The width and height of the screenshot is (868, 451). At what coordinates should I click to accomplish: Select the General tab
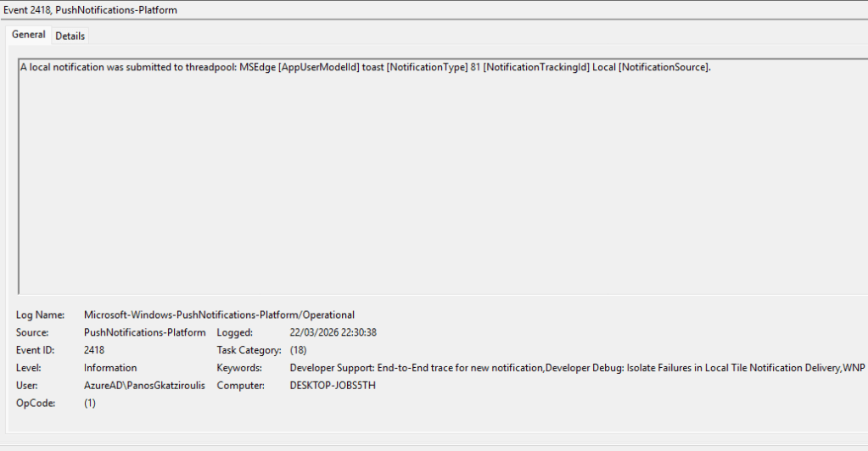28,35
